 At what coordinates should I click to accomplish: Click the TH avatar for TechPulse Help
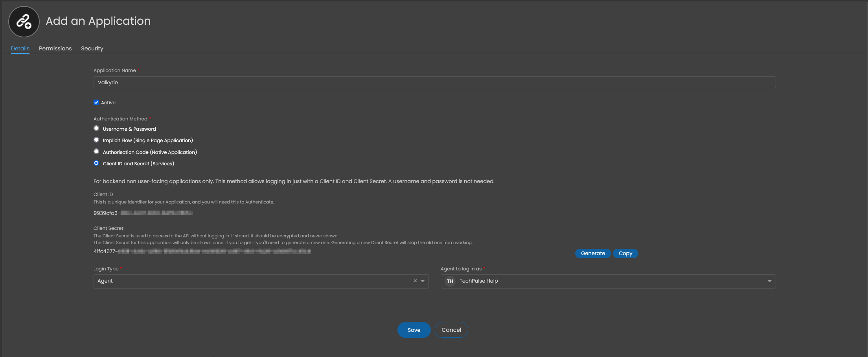450,281
